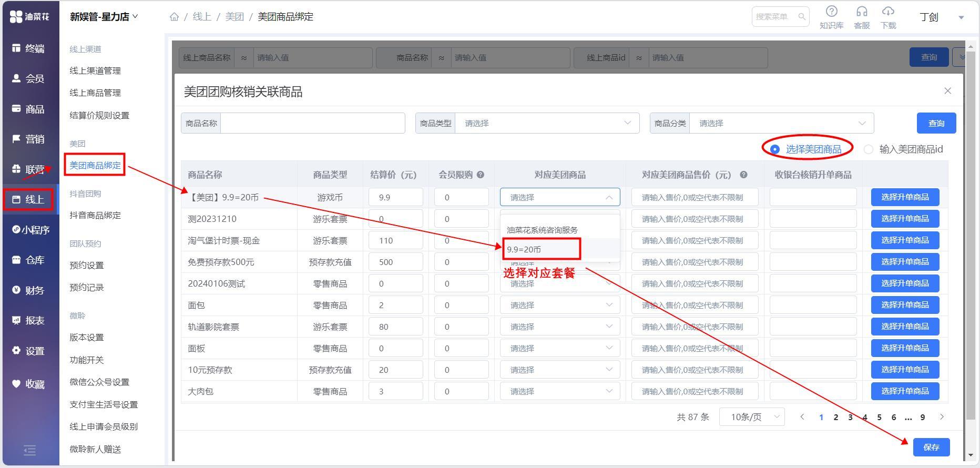Open the 线上 sidebar section
Viewport: 980px width, 468px height.
pos(29,199)
